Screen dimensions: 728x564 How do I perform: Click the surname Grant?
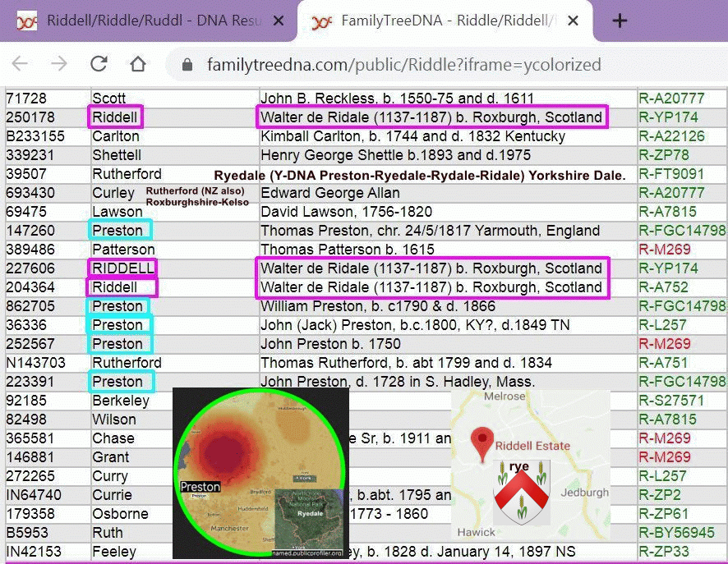point(110,456)
